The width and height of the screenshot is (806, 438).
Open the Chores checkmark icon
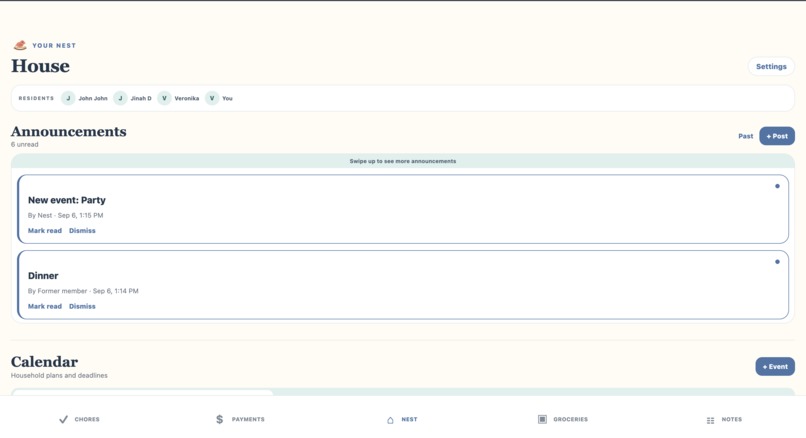point(63,419)
